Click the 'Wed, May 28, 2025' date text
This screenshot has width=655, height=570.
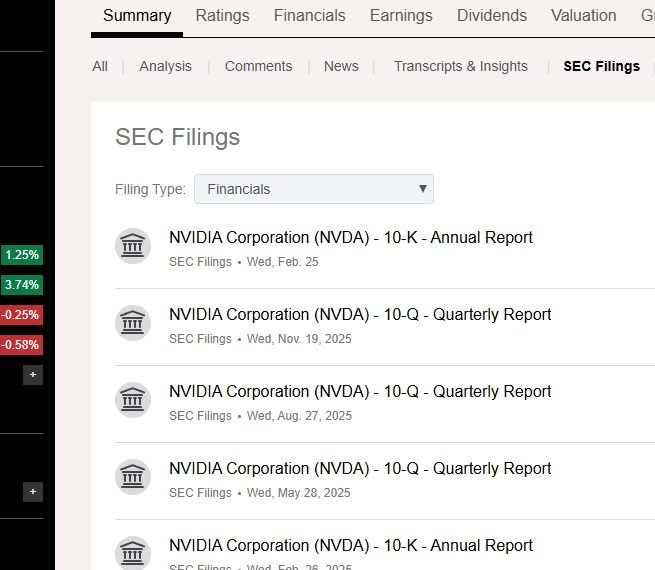[x=298, y=493]
